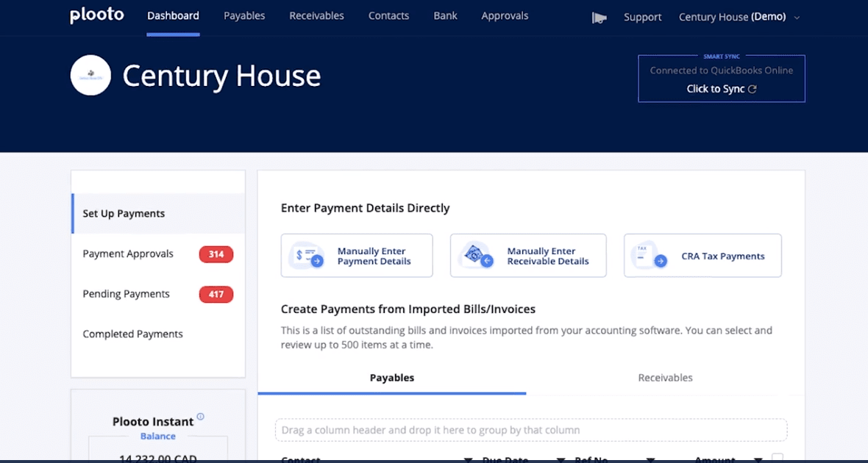Click the Century House company avatar
Viewport: 868px width, 463px height.
[90, 75]
